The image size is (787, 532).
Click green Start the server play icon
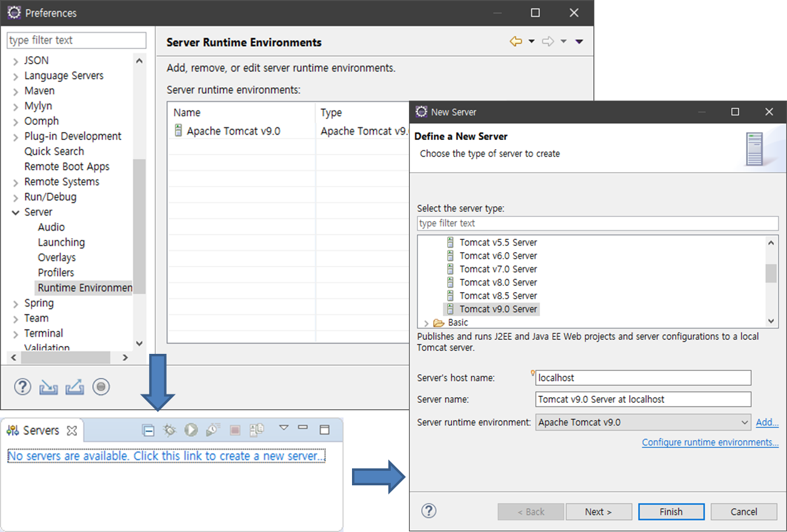tap(191, 430)
